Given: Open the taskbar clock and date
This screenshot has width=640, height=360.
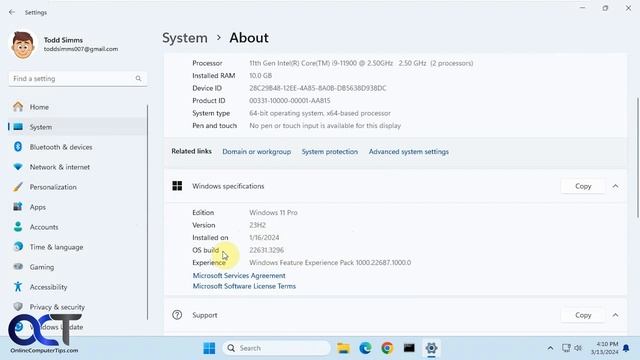Looking at the screenshot, I should (604, 348).
